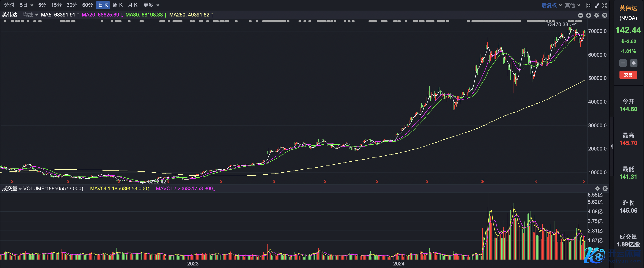Remove NVDA from watchlist with minus button
644x268 pixels.
(x=623, y=63)
